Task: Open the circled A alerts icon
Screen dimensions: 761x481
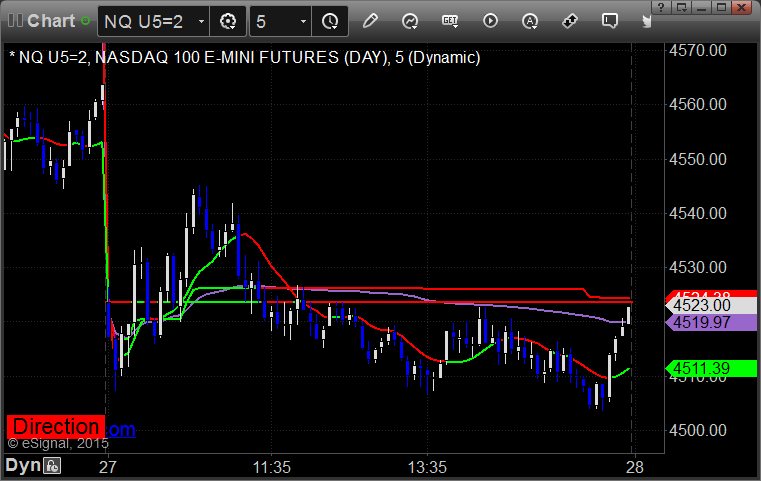Action: click(530, 20)
